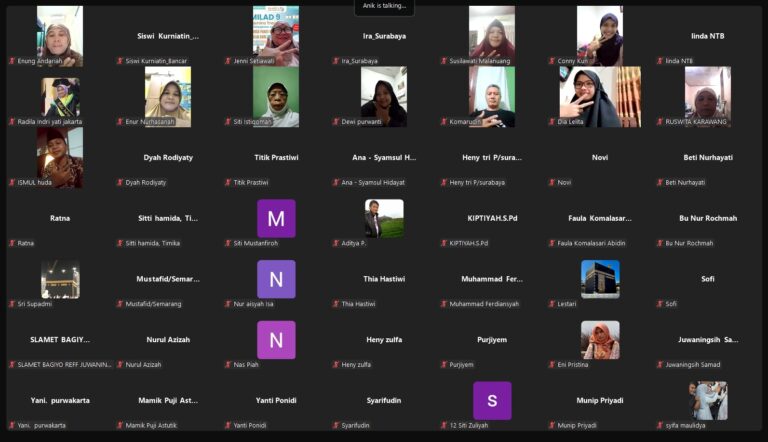Viewport: 768px width, 442px height.
Task: Select Conny Kun's video tile
Action: (600, 36)
